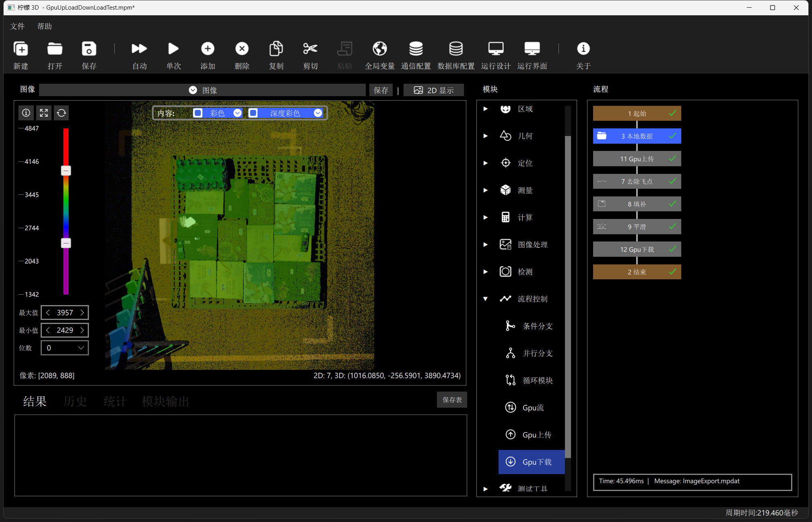The width and height of the screenshot is (812, 522).
Task: Increase 最大值 with right arrow
Action: pyautogui.click(x=82, y=312)
